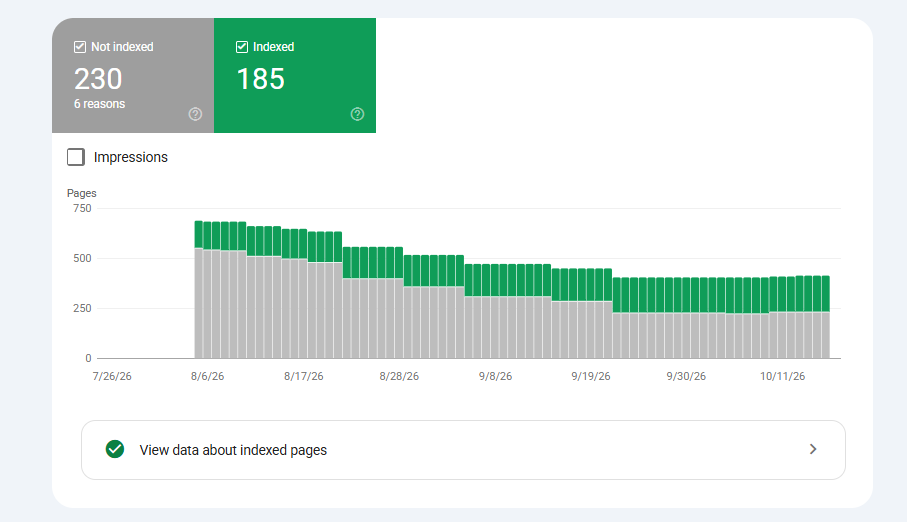Click the 185 indexed count

pyautogui.click(x=261, y=79)
